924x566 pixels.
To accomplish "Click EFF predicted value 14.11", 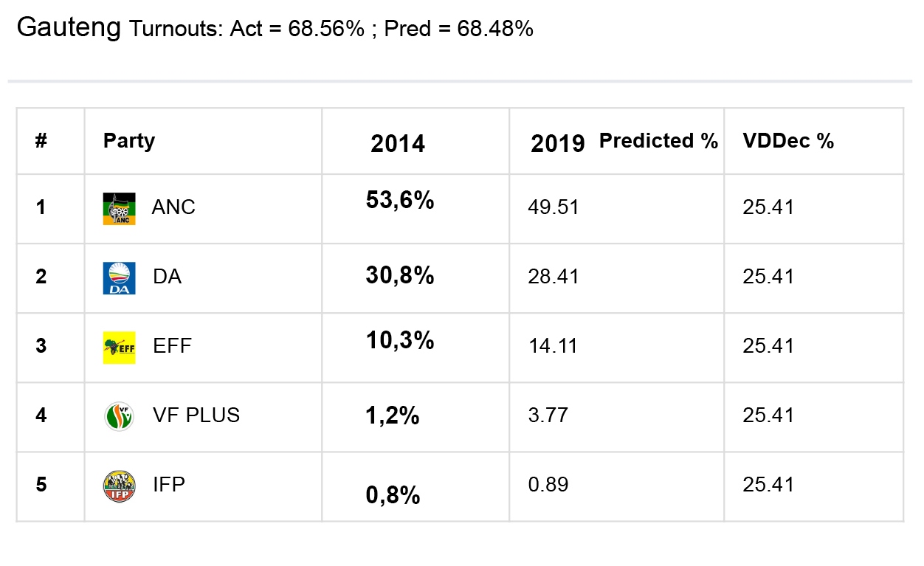I will click(553, 346).
